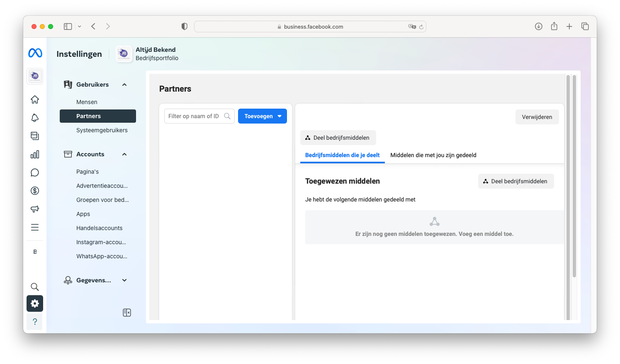The width and height of the screenshot is (620, 364).
Task: Open the Home icon in left rail
Action: click(x=35, y=99)
